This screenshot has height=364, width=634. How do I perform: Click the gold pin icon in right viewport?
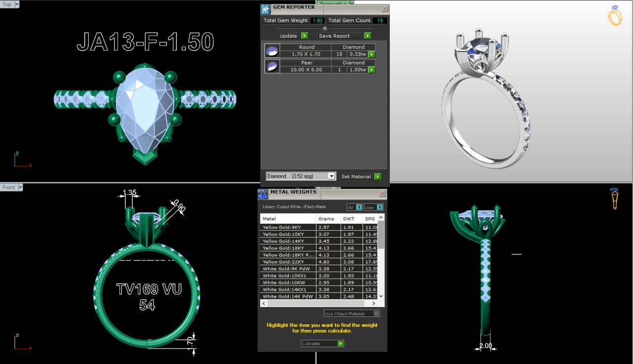(x=614, y=199)
